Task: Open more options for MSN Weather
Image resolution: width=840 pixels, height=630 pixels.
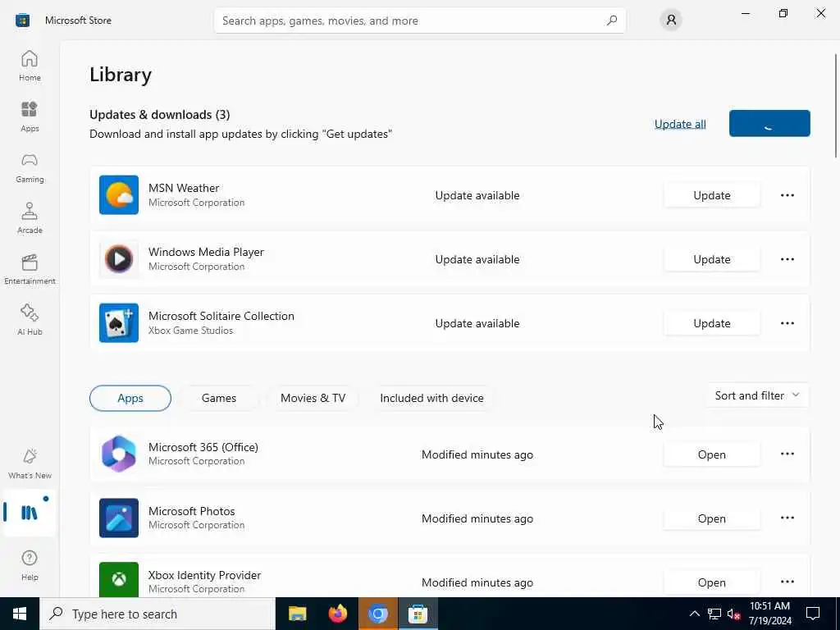Action: [x=787, y=195]
